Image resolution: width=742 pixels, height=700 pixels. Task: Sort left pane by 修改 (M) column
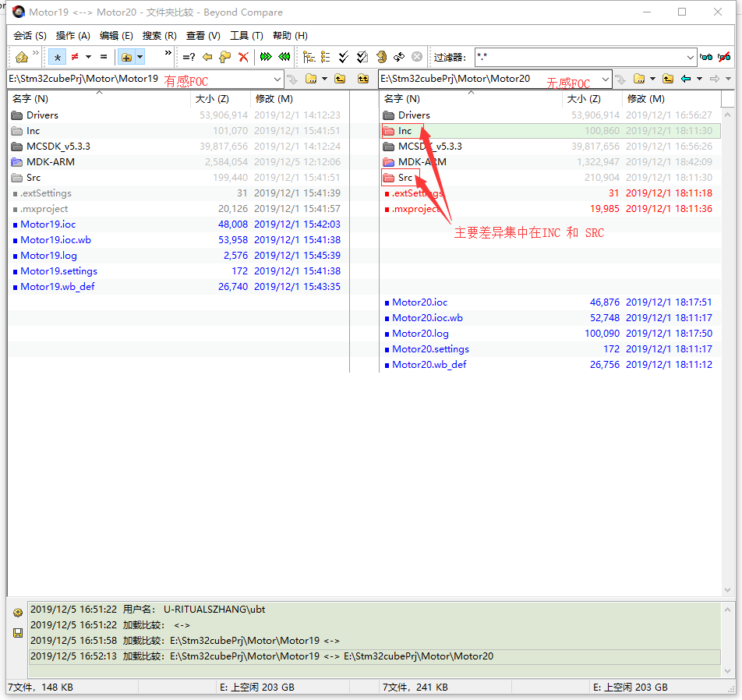coord(299,99)
